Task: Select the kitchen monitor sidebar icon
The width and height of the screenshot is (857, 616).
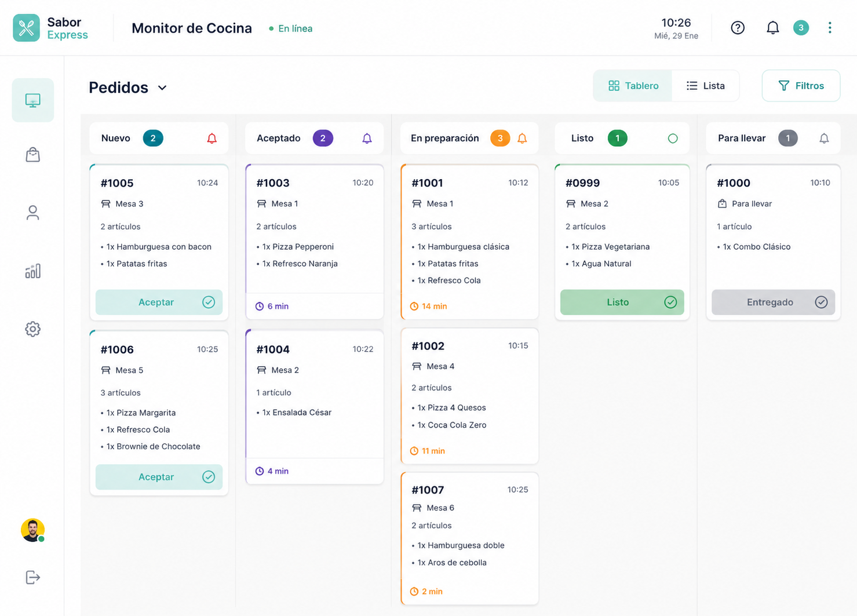Action: click(x=33, y=100)
